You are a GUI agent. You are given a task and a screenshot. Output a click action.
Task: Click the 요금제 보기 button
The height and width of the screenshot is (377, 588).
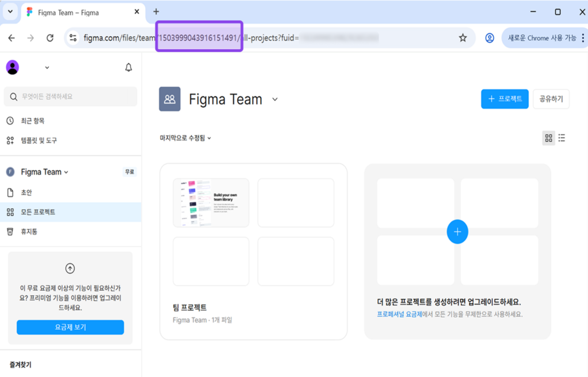70,327
